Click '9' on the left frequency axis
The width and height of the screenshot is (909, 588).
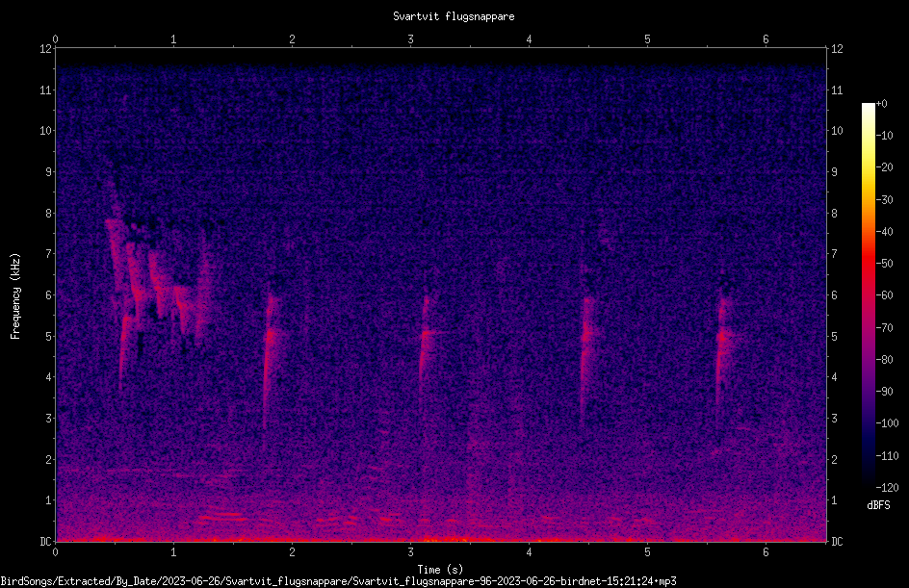pyautogui.click(x=49, y=172)
